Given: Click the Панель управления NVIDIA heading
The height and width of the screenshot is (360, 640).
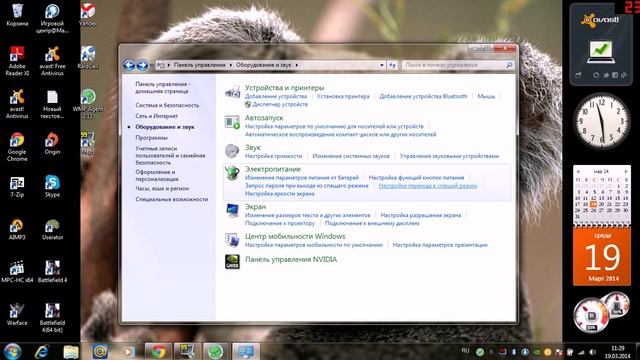Looking at the screenshot, I should (291, 259).
